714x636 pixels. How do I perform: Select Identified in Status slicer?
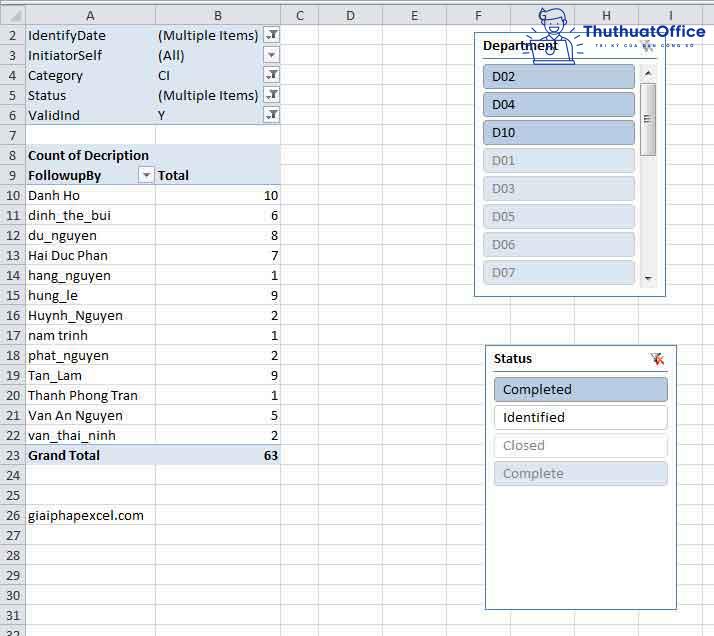coord(581,417)
